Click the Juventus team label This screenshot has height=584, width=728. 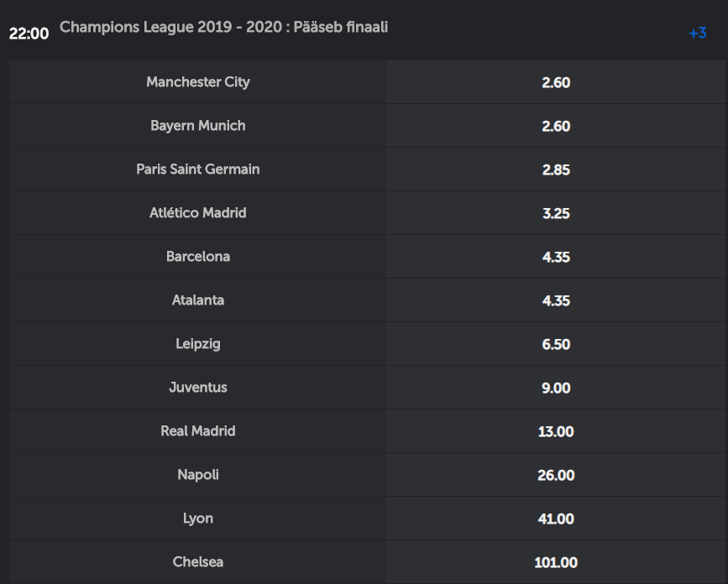198,388
